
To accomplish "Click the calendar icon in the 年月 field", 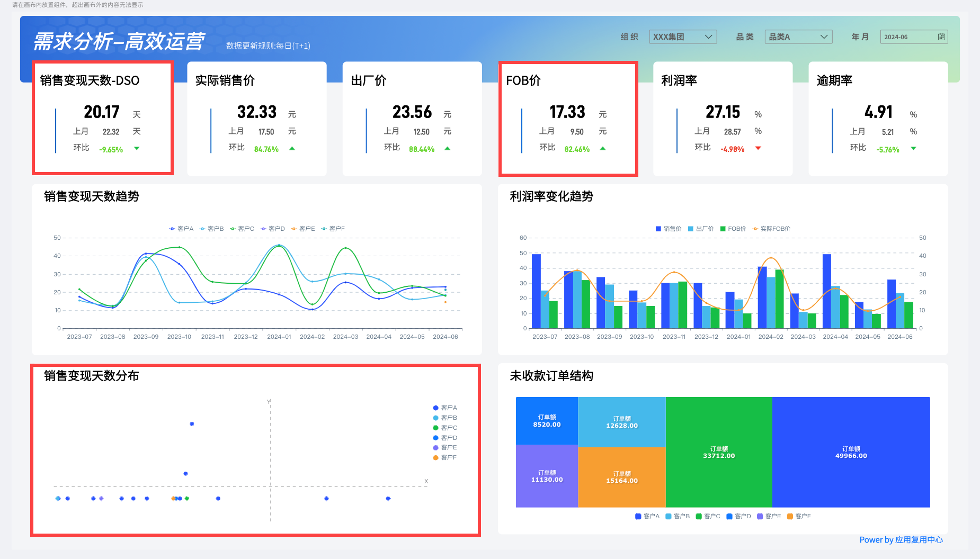I will (x=941, y=37).
